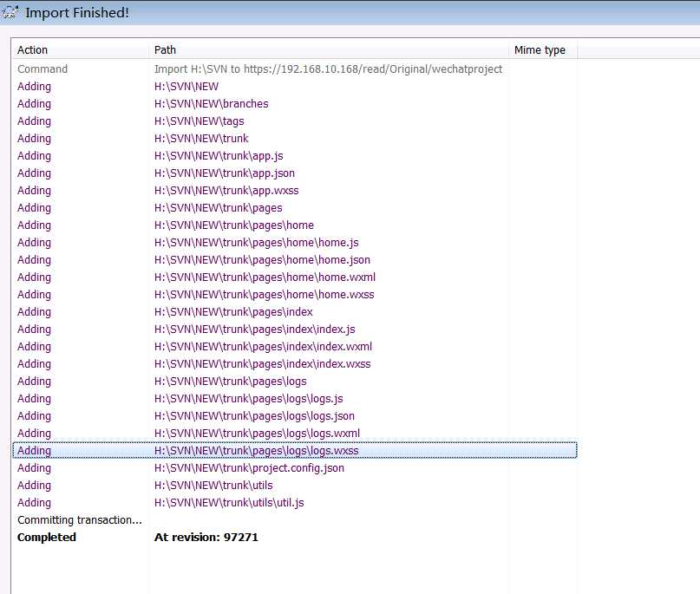Select the row with path ending in pages\logs
Viewport: 700px width, 594px height.
tap(295, 382)
